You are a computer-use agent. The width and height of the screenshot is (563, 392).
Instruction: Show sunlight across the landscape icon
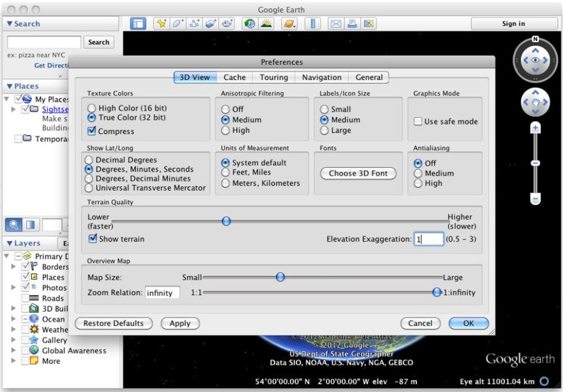(266, 24)
